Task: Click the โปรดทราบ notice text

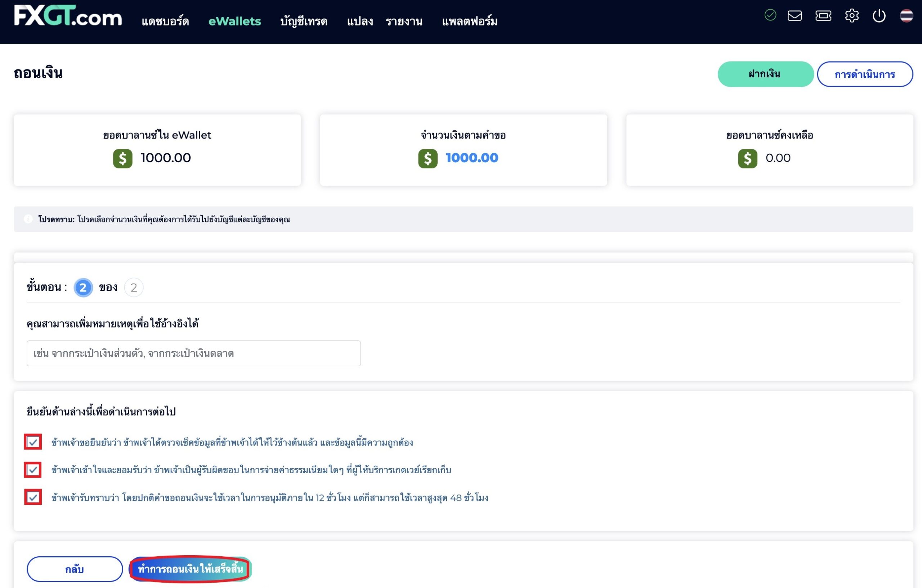Action: [164, 219]
